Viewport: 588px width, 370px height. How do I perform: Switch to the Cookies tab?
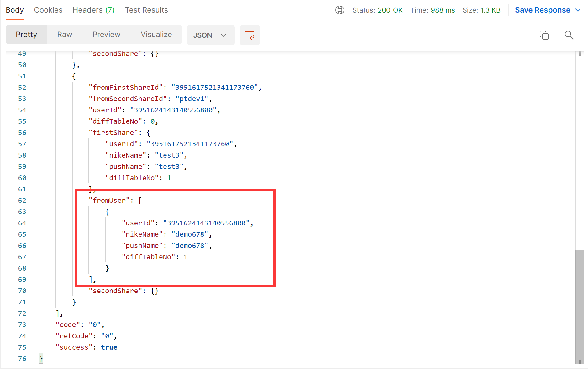click(48, 10)
